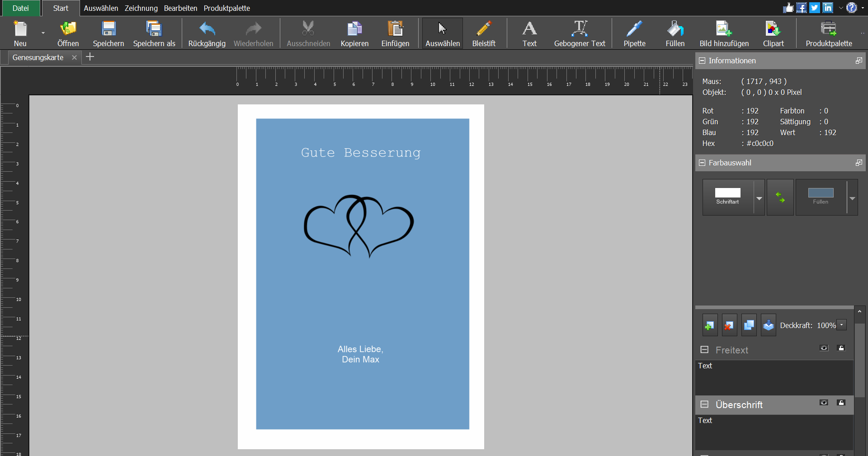Viewport: 868px width, 456px height.
Task: Open the Deckkraft opacity dropdown
Action: tap(842, 325)
